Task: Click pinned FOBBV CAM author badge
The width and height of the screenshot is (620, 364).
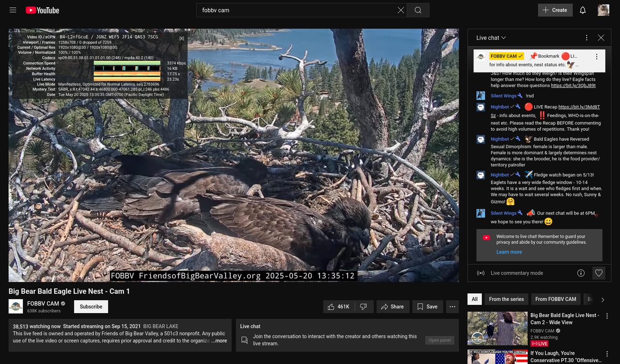Action: pyautogui.click(x=506, y=56)
